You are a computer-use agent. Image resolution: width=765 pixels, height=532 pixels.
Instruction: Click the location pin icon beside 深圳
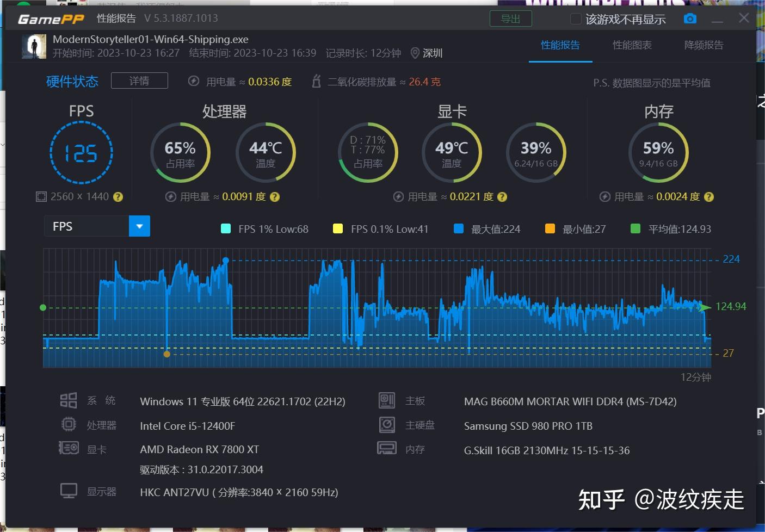[415, 53]
